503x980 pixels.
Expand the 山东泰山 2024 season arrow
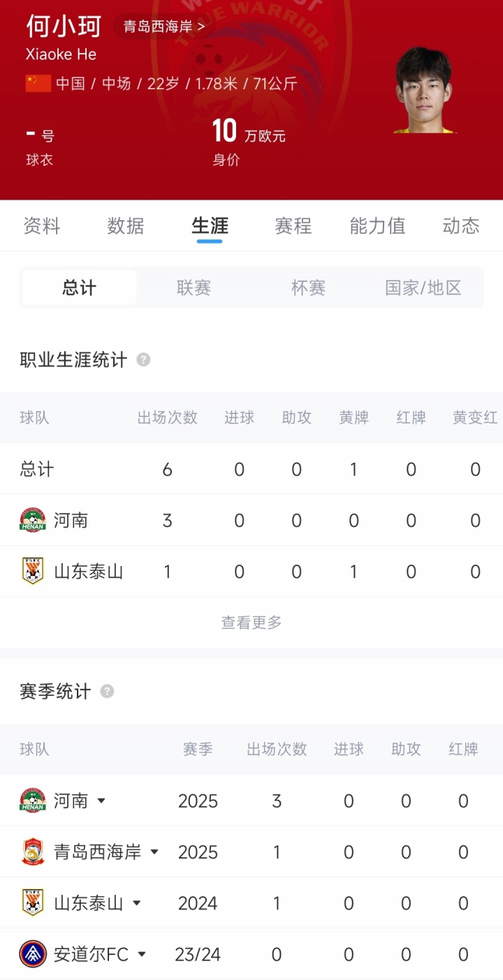[x=136, y=903]
